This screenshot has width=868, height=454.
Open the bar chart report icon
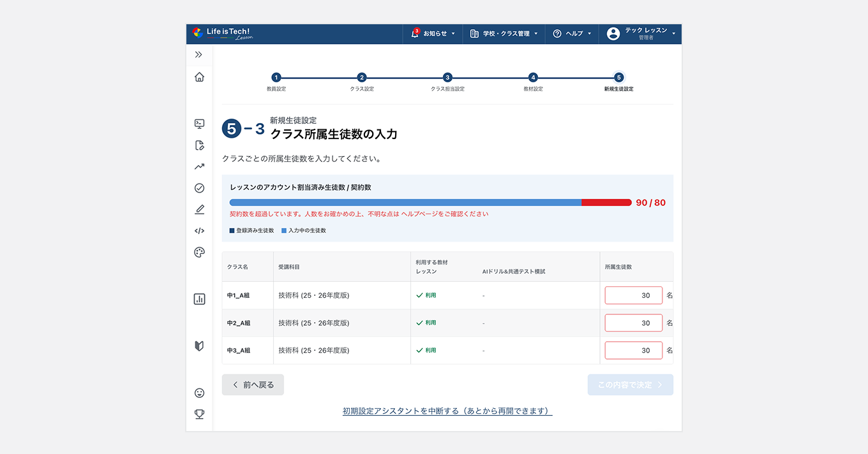coord(199,299)
